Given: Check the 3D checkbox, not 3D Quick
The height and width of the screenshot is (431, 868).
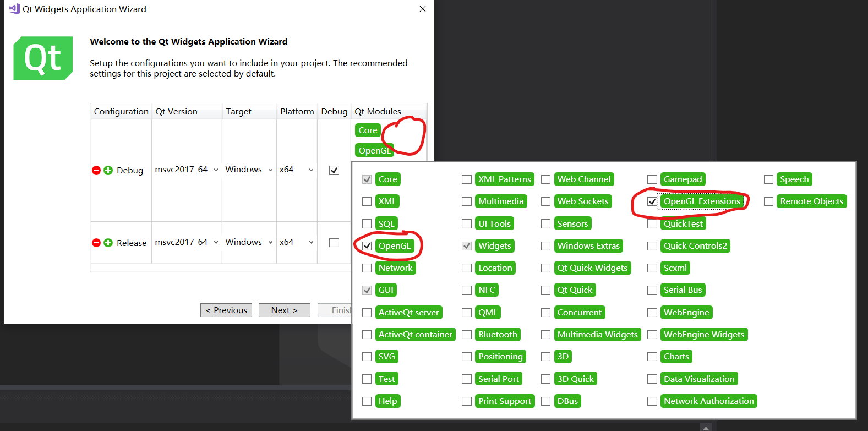Looking at the screenshot, I should point(546,357).
